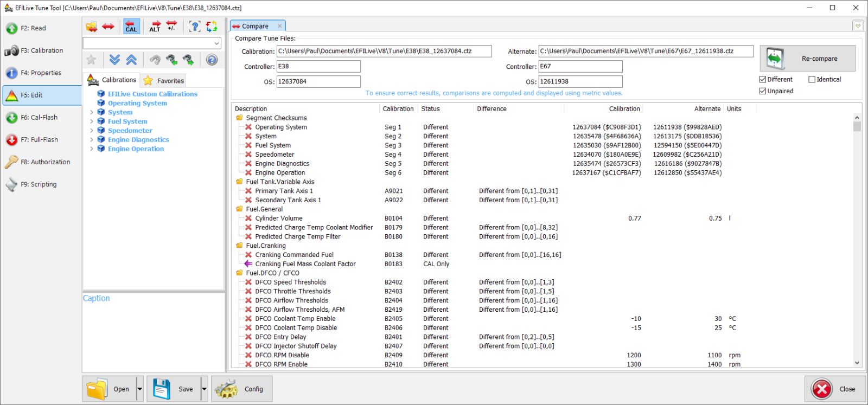Uncheck the Different checkbox
Image resolution: width=868 pixels, height=405 pixels.
(763, 79)
